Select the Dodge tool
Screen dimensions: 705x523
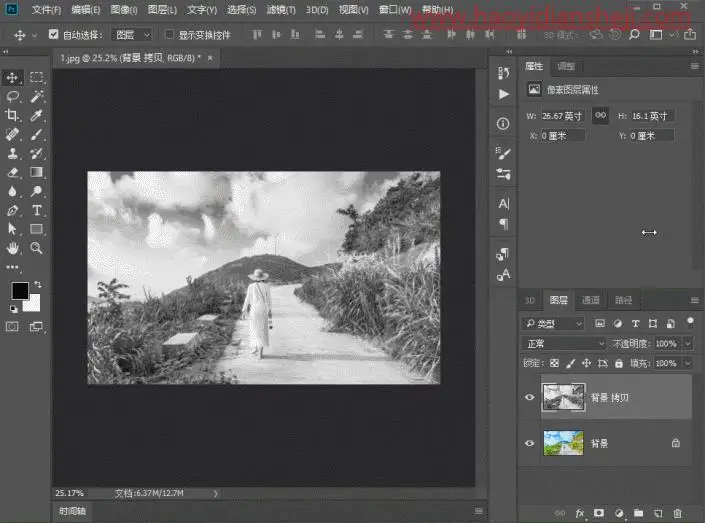pos(36,191)
